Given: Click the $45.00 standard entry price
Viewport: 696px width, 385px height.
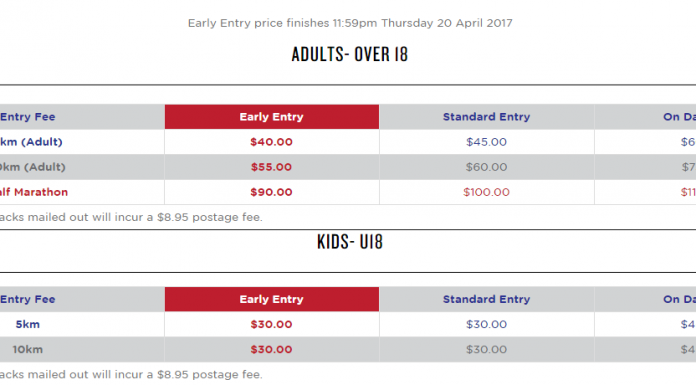Looking at the screenshot, I should tap(486, 142).
